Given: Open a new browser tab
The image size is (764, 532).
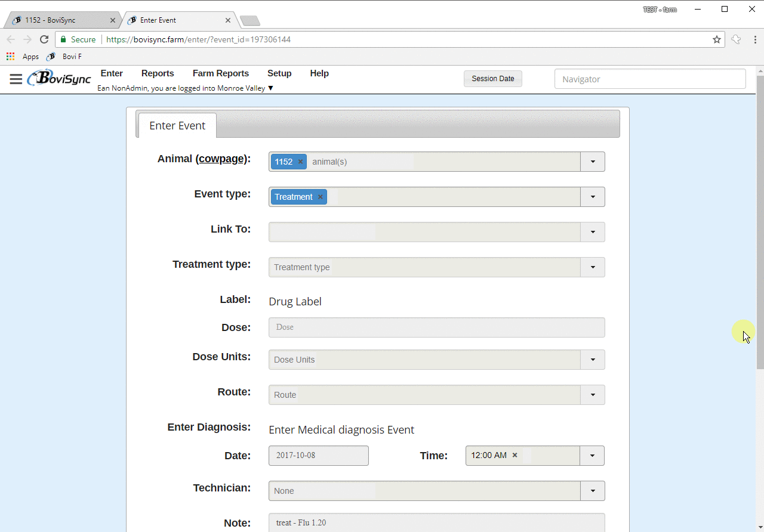Looking at the screenshot, I should (249, 21).
